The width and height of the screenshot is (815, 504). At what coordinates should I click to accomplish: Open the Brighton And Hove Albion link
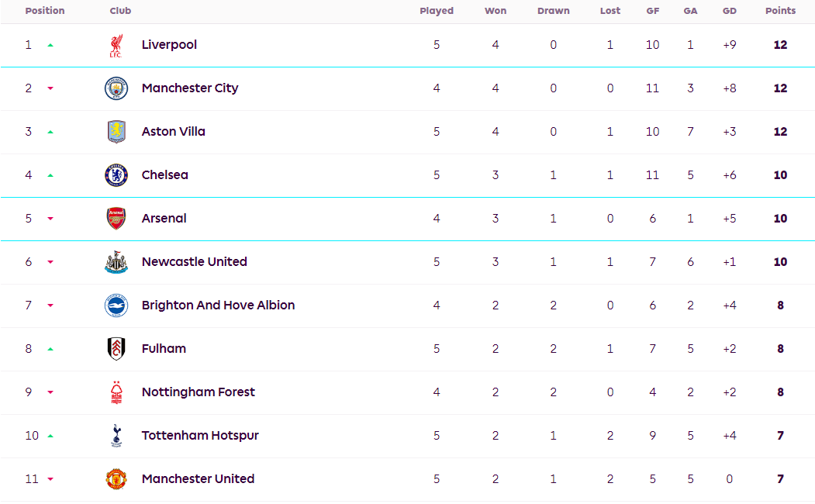pyautogui.click(x=218, y=306)
